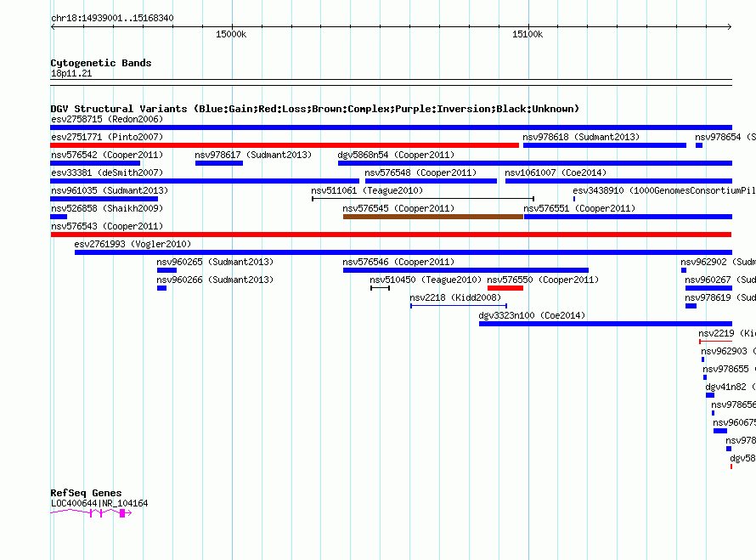Click the nsv576542 (Cooper2011) label
The image size is (756, 560).
pyautogui.click(x=107, y=155)
